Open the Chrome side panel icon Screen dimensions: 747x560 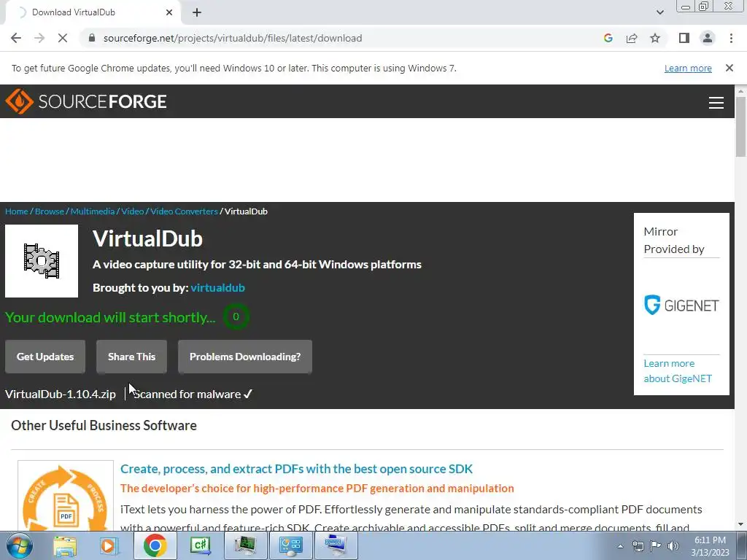click(684, 38)
